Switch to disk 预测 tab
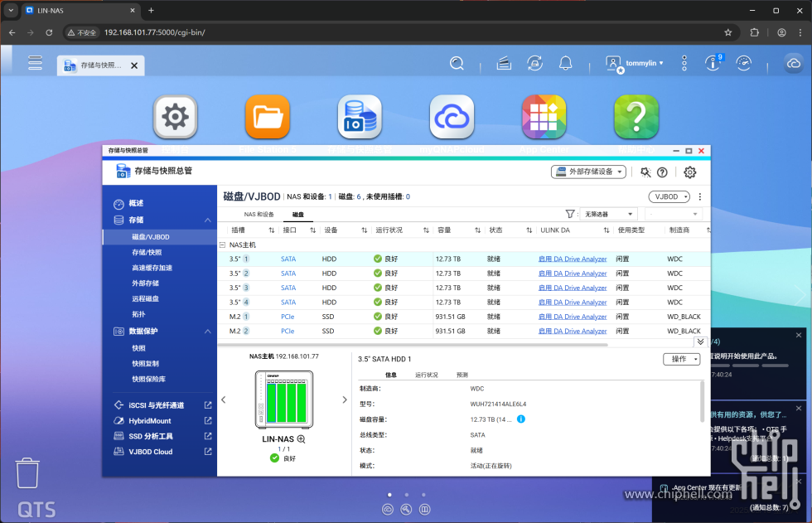812x523 pixels. coord(462,375)
